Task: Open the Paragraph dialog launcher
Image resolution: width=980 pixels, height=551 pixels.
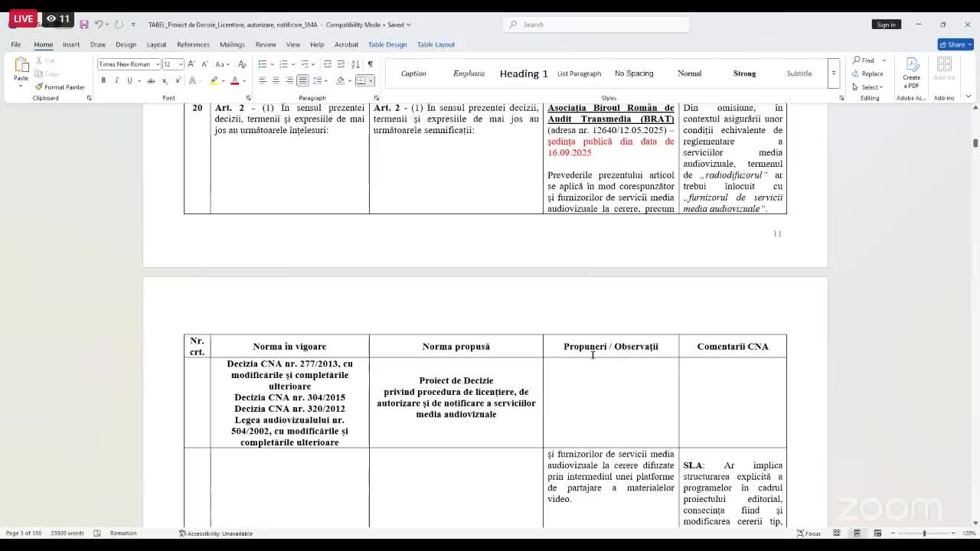Action: click(376, 98)
